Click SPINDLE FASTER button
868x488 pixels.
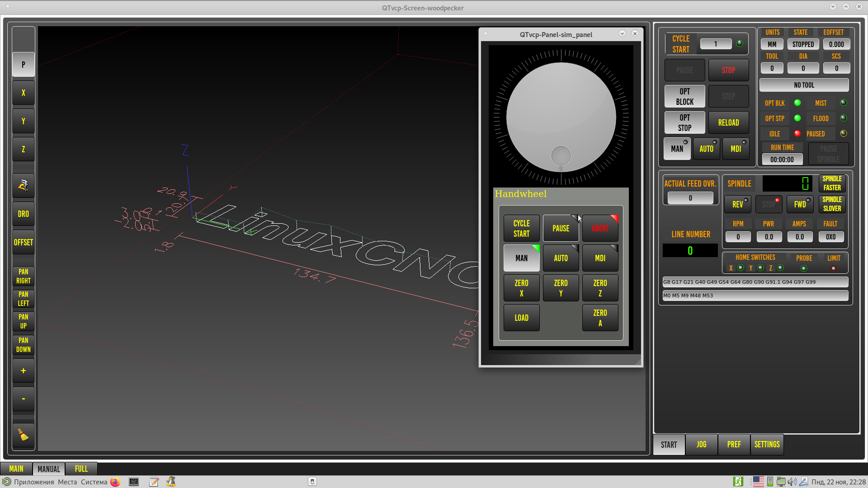(x=832, y=183)
